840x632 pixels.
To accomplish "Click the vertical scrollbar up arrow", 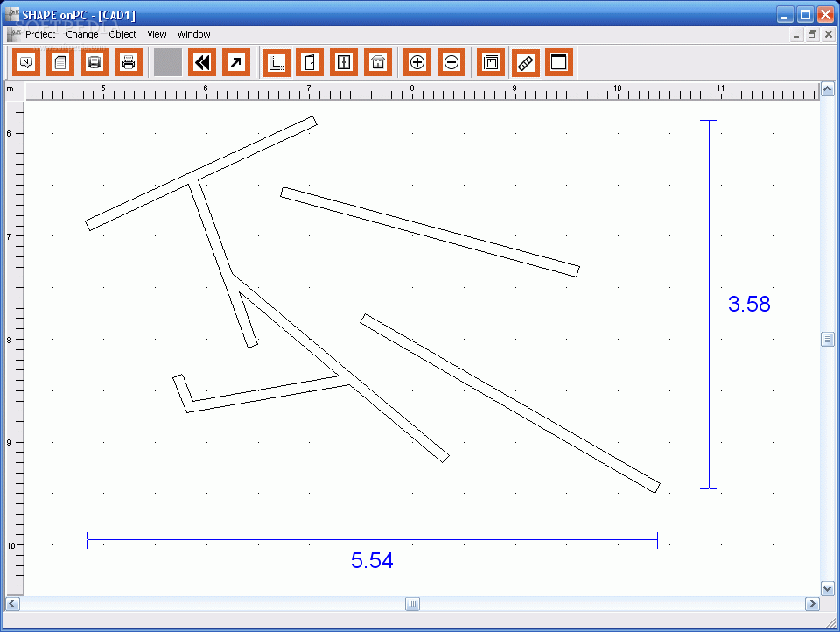I will pyautogui.click(x=827, y=89).
